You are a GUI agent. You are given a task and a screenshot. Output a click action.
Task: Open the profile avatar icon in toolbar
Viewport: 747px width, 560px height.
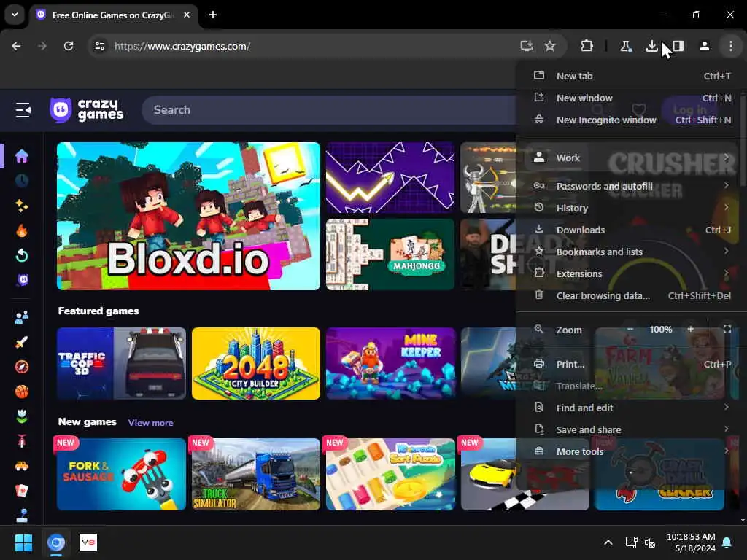point(705,46)
